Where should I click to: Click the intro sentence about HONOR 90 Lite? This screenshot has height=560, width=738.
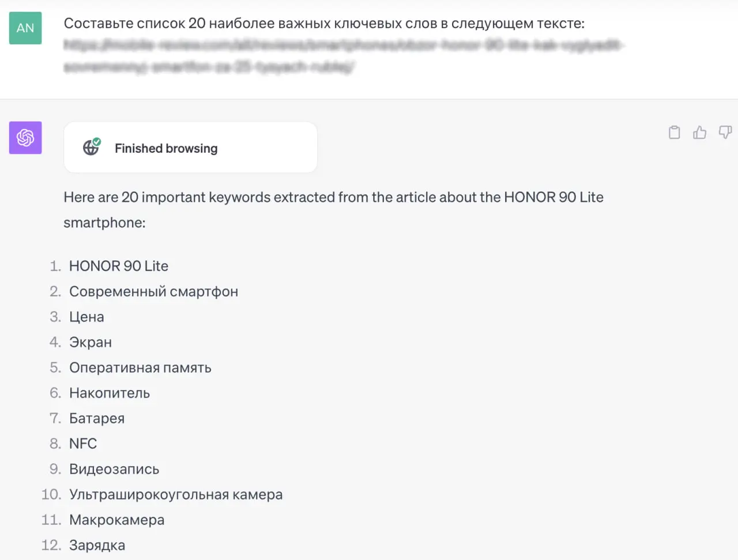tap(333, 210)
